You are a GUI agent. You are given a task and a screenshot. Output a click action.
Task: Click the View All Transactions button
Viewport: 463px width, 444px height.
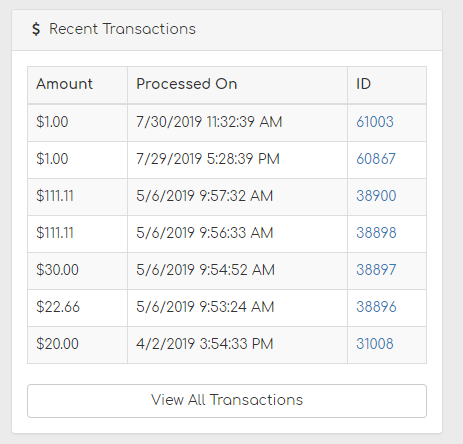pyautogui.click(x=227, y=401)
